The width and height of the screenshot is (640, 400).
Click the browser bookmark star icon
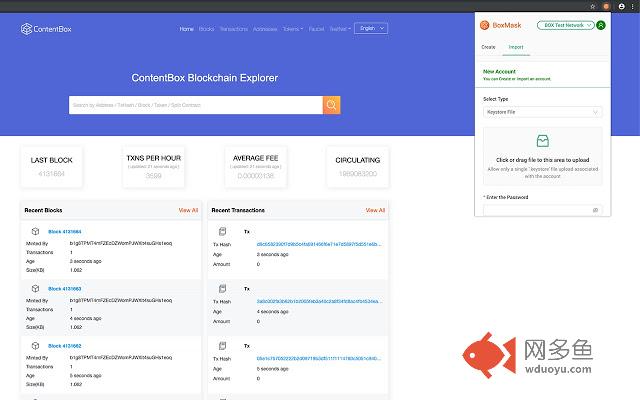(593, 6)
